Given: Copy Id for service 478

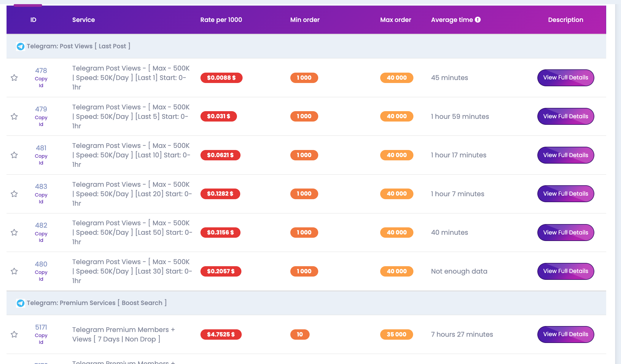Looking at the screenshot, I should click(x=41, y=82).
